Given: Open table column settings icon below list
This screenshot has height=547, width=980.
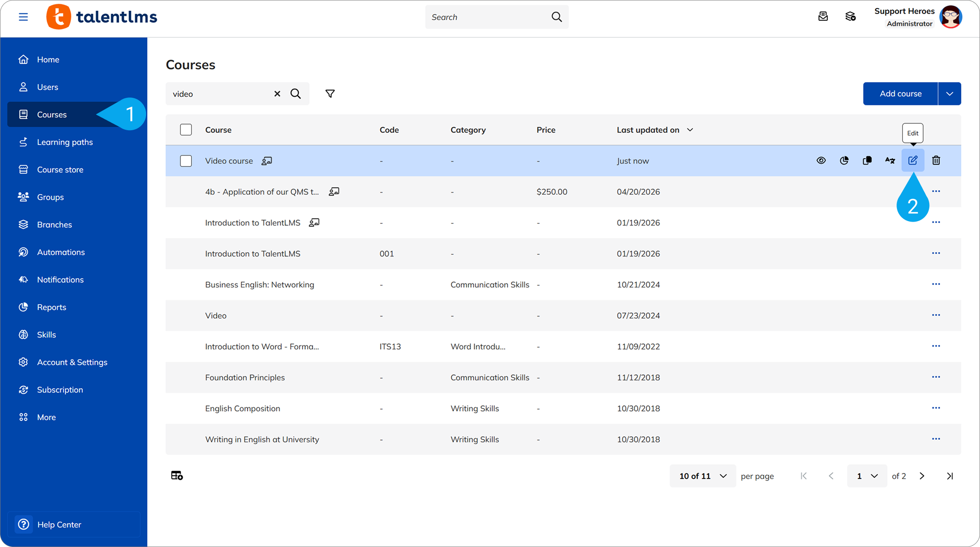Looking at the screenshot, I should (177, 475).
